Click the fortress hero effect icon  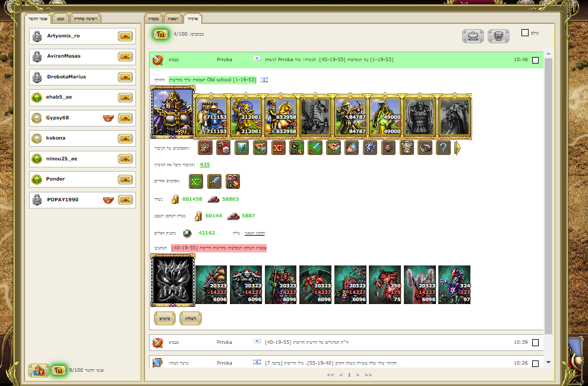(x=205, y=148)
